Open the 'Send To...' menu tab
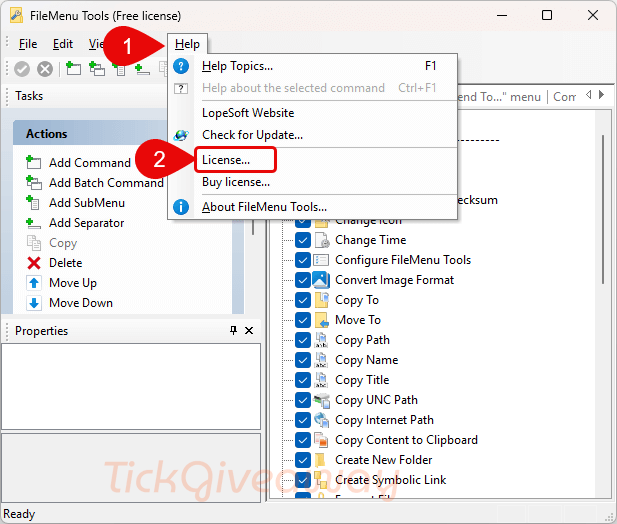The image size is (617, 524). (500, 97)
